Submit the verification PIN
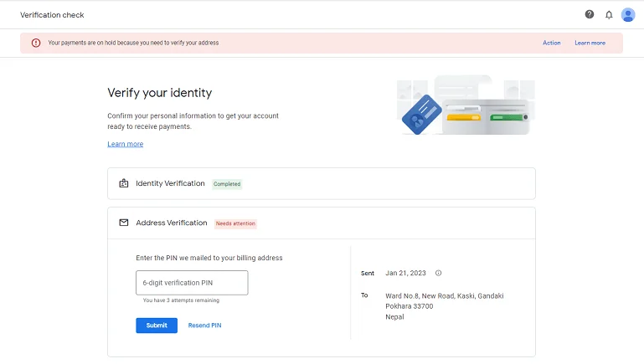This screenshot has width=644, height=364. (157, 326)
